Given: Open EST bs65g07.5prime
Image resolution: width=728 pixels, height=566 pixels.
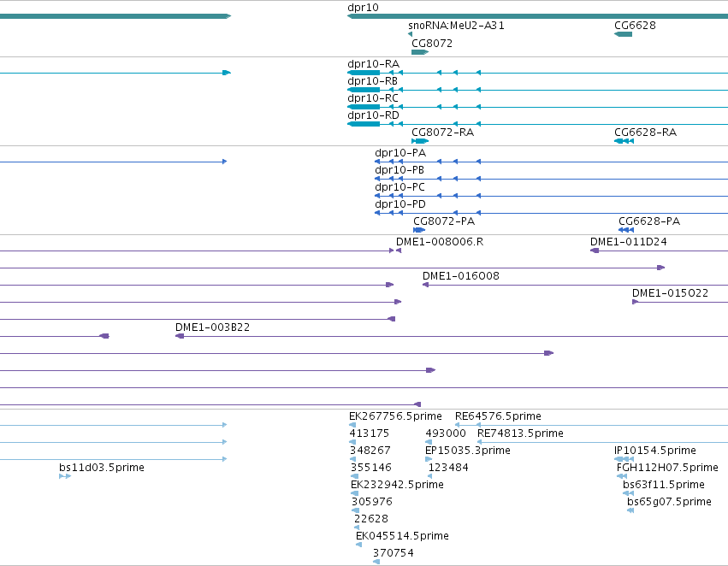Looking at the screenshot, I should [x=669, y=502].
